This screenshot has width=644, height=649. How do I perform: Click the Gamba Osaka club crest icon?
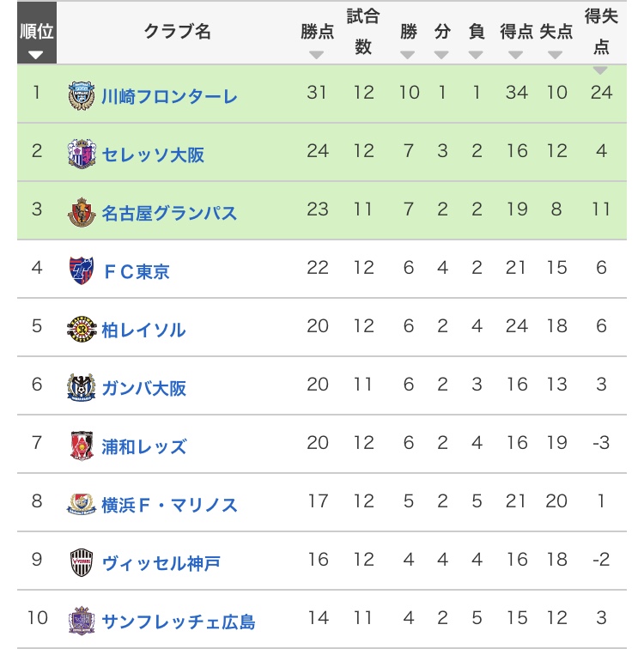[x=82, y=387]
